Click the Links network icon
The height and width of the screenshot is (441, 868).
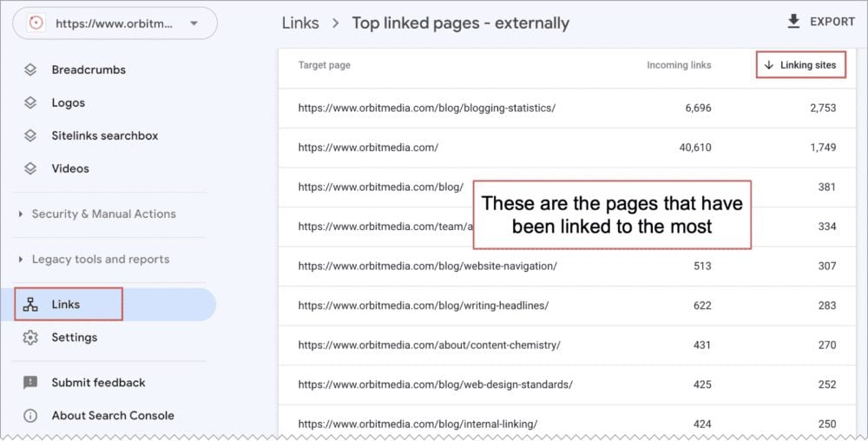pos(30,305)
